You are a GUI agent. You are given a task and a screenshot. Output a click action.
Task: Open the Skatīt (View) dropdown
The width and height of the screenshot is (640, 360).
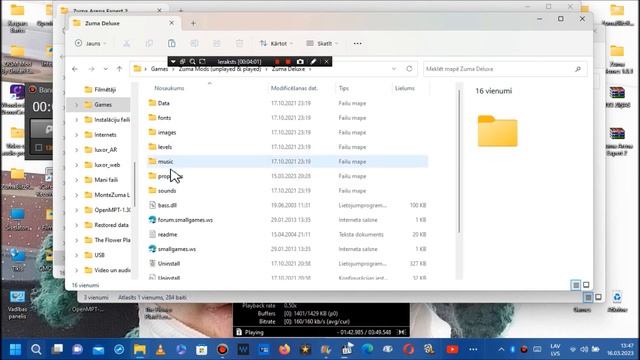pos(322,43)
